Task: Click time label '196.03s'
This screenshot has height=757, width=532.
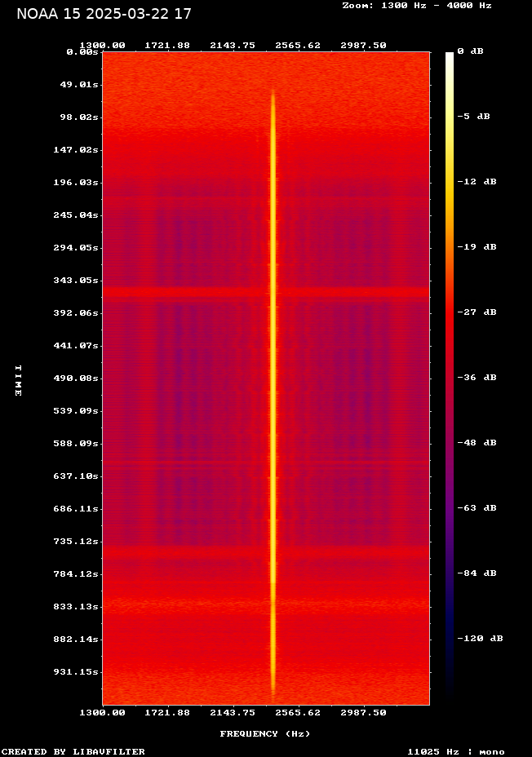Action: [76, 183]
